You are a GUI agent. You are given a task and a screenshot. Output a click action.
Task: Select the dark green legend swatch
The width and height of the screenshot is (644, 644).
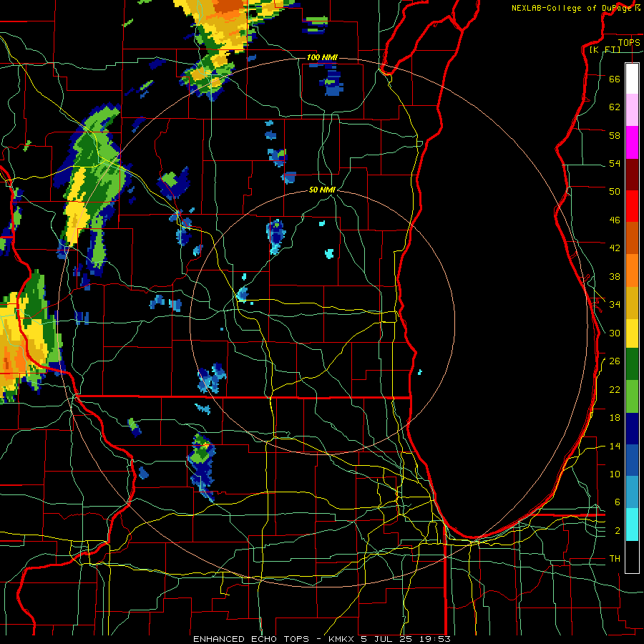pyautogui.click(x=632, y=364)
